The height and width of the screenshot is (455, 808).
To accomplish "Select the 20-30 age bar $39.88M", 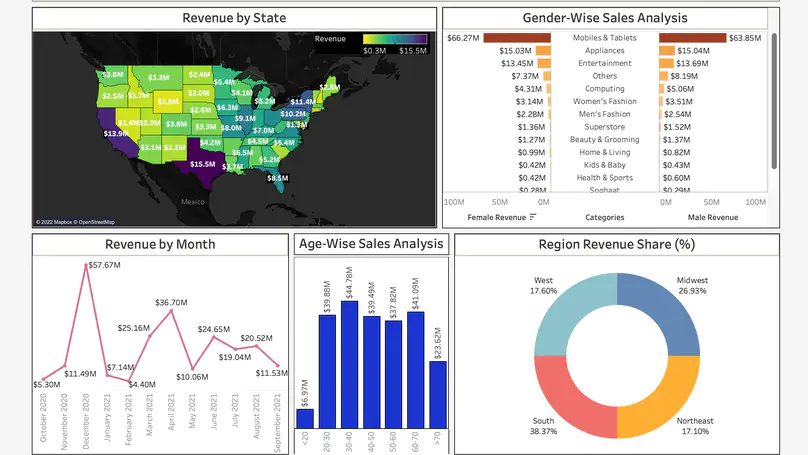I will pyautogui.click(x=327, y=372).
